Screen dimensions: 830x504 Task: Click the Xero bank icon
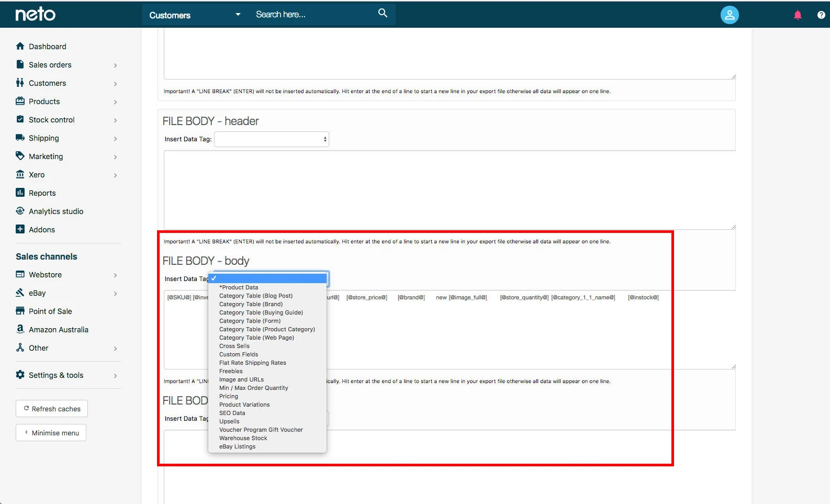(x=20, y=174)
